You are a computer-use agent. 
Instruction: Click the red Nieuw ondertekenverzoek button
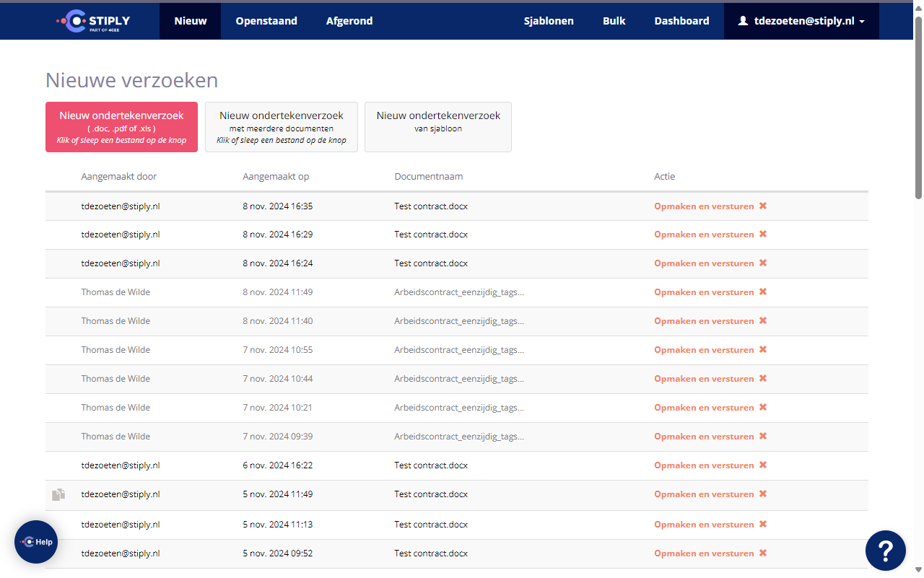tap(121, 127)
